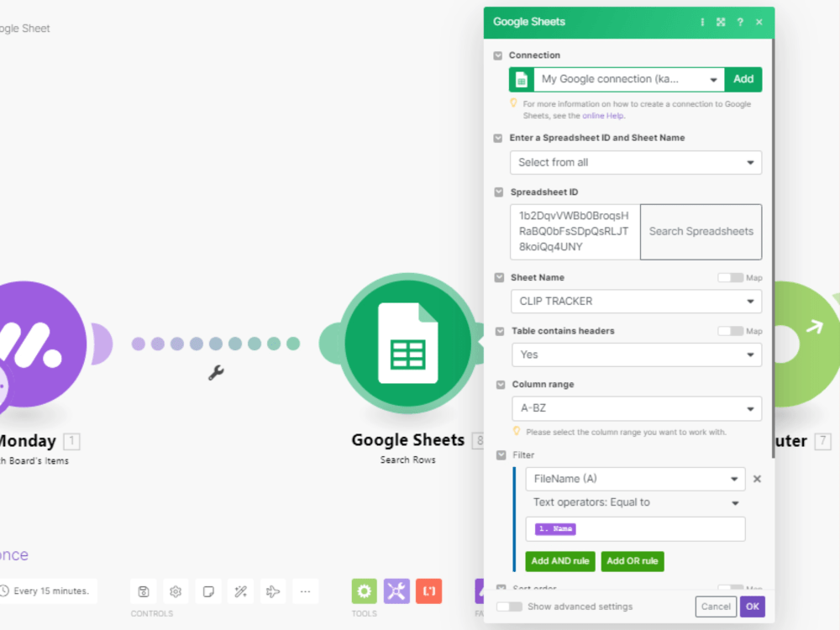The width and height of the screenshot is (840, 630).
Task: Expand the Google Sheets panel to fullscreen
Action: (721, 22)
